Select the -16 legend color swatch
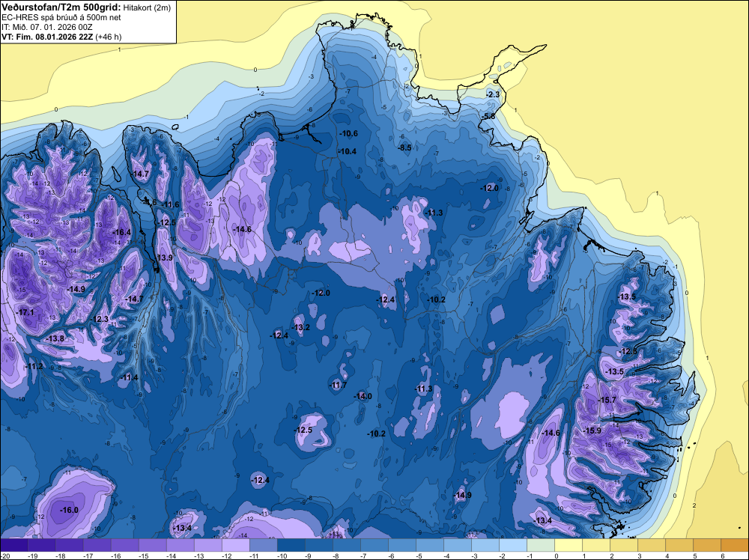 (x=124, y=545)
